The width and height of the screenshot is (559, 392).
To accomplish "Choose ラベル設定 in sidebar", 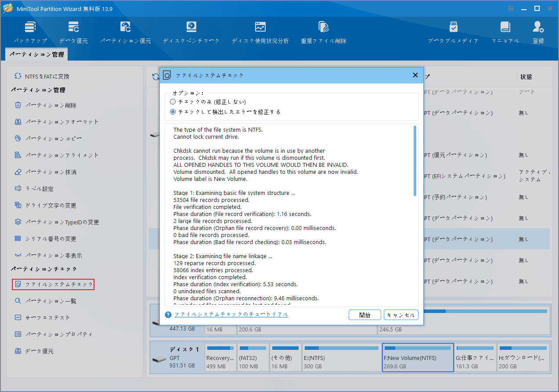I will coord(34,189).
